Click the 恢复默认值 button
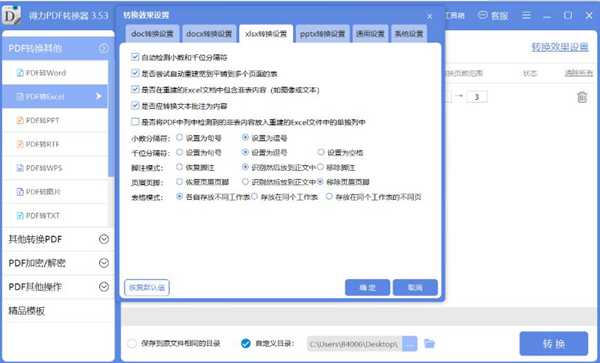This screenshot has height=363, width=600. pyautogui.click(x=147, y=287)
